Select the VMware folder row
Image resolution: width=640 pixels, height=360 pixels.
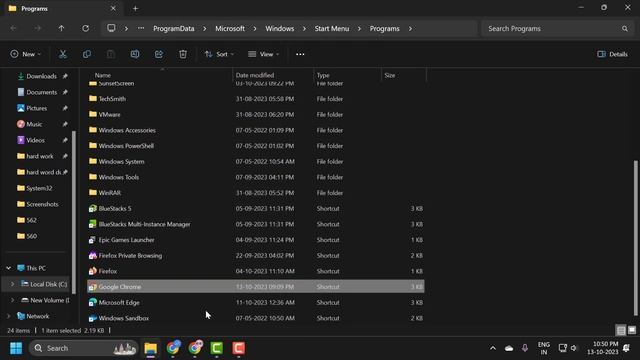coord(256,114)
